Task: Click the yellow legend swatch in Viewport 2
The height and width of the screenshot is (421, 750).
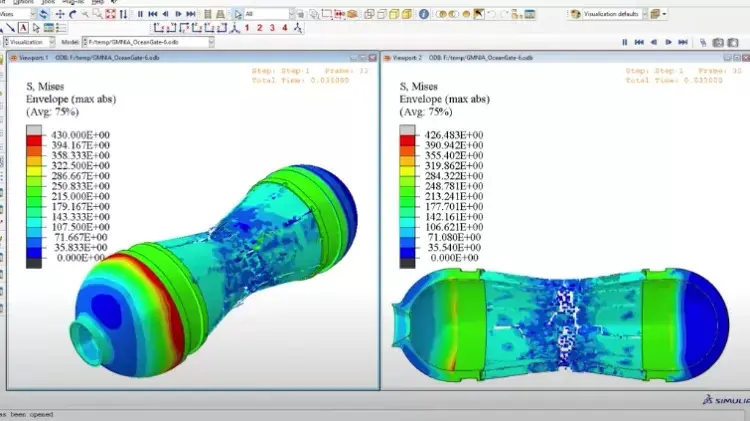Action: (408, 171)
